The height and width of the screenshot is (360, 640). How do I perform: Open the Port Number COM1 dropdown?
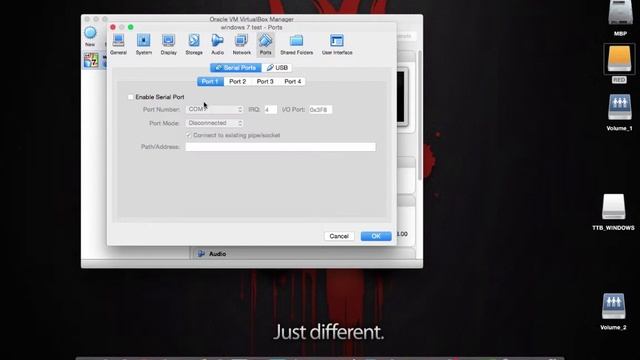click(x=215, y=109)
